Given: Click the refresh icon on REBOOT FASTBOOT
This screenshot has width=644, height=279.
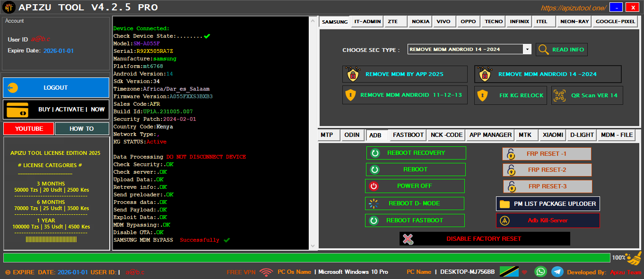Looking at the screenshot, I should point(374,220).
